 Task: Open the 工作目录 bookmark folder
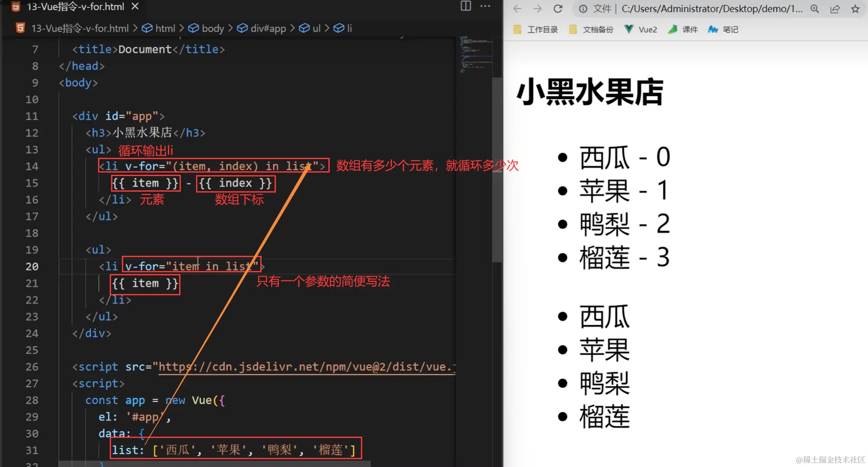point(536,29)
